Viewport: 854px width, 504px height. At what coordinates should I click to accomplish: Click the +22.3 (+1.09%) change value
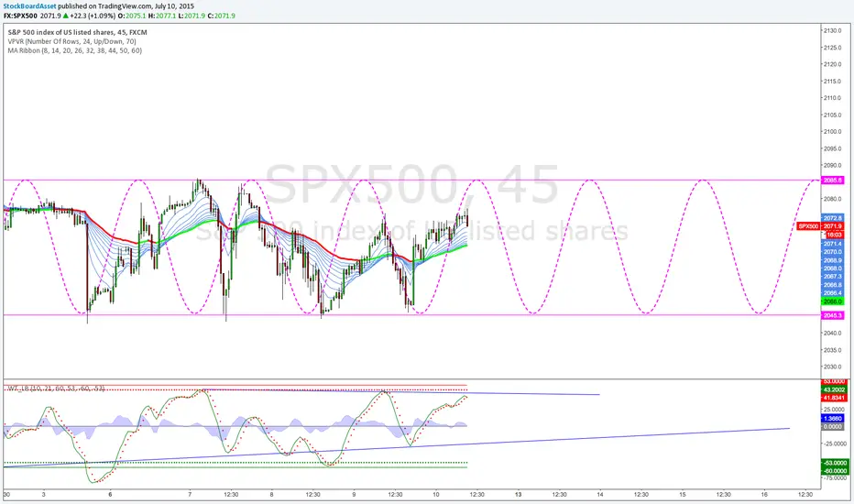pos(92,16)
